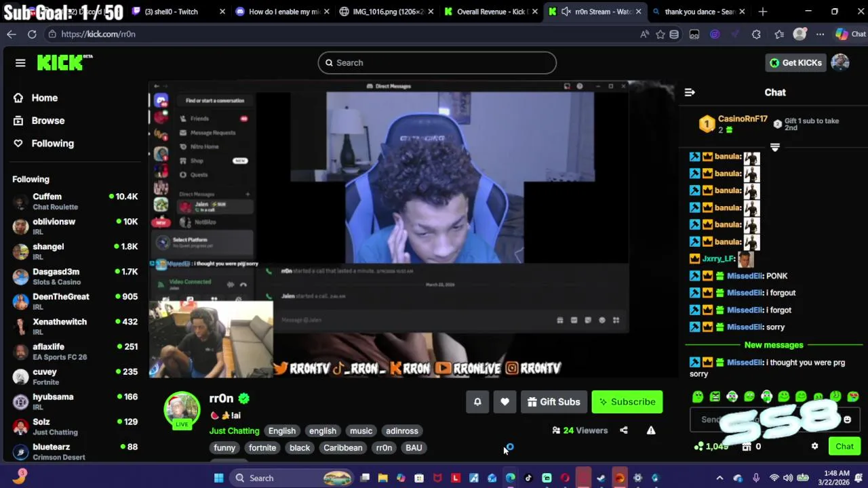Click rr0n's profile avatar with LIVE badge
Image resolution: width=868 pixels, height=488 pixels.
(182, 411)
